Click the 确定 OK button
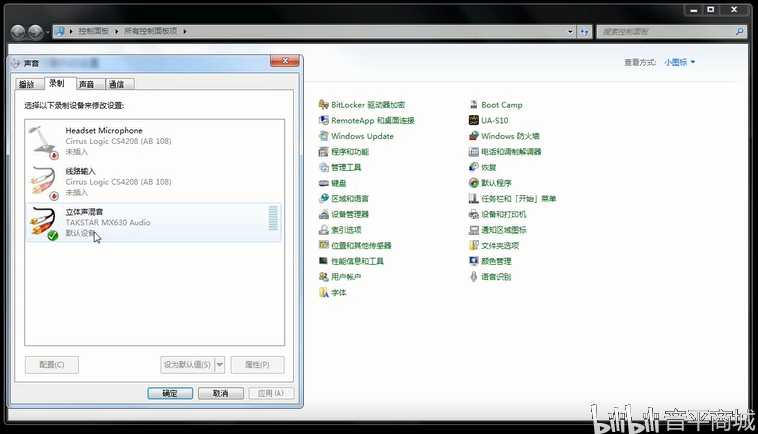The width and height of the screenshot is (758, 434). click(170, 393)
